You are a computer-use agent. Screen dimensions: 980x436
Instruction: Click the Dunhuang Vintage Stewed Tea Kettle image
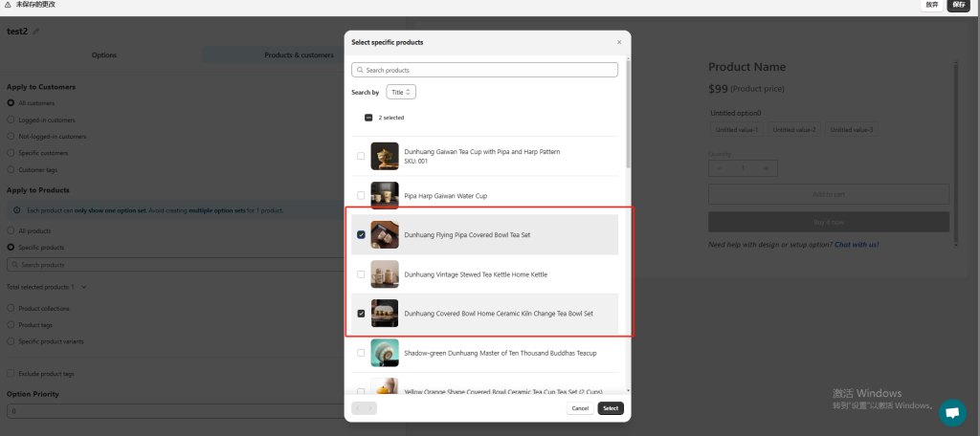[x=385, y=274]
